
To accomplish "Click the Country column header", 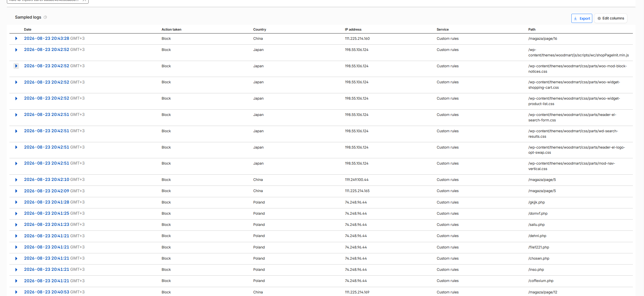I will [x=260, y=29].
